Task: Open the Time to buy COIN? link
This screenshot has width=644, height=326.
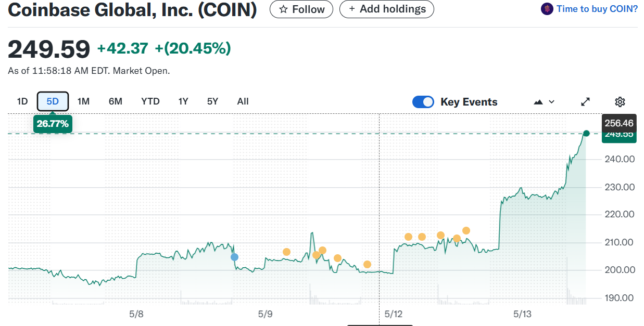Action: tap(597, 9)
